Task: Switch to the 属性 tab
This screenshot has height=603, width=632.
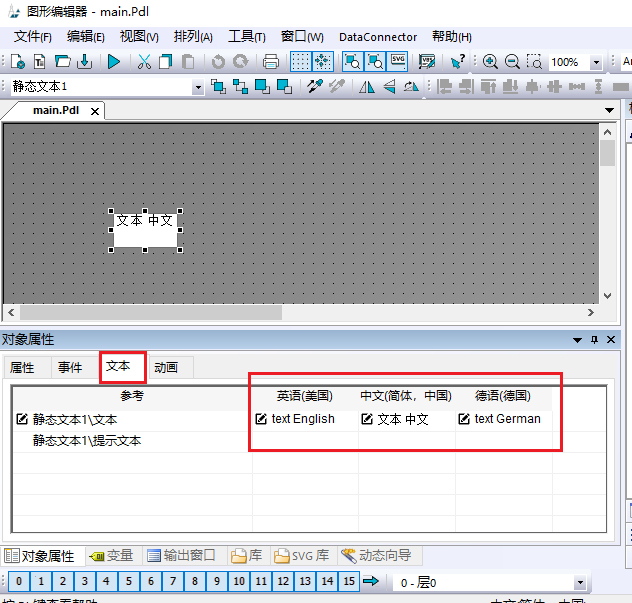Action: click(23, 367)
